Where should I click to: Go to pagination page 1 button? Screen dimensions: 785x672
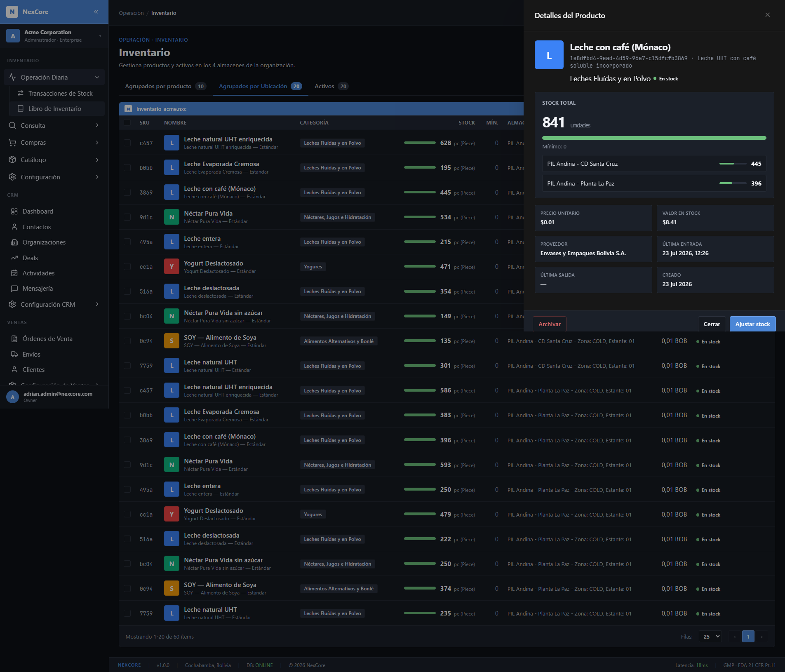[748, 636]
